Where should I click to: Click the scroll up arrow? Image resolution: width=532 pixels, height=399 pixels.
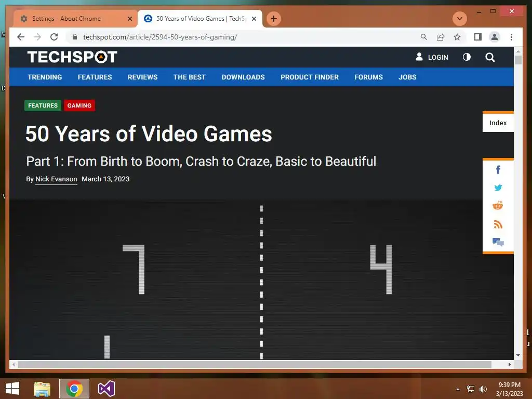518,51
